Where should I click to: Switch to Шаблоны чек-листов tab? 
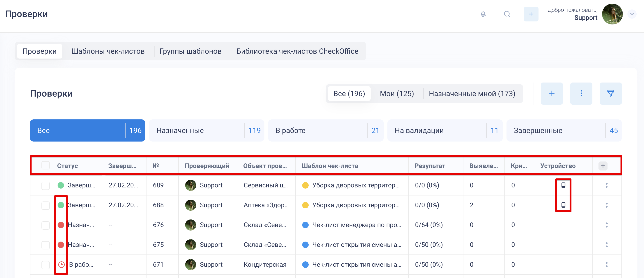[x=108, y=51]
